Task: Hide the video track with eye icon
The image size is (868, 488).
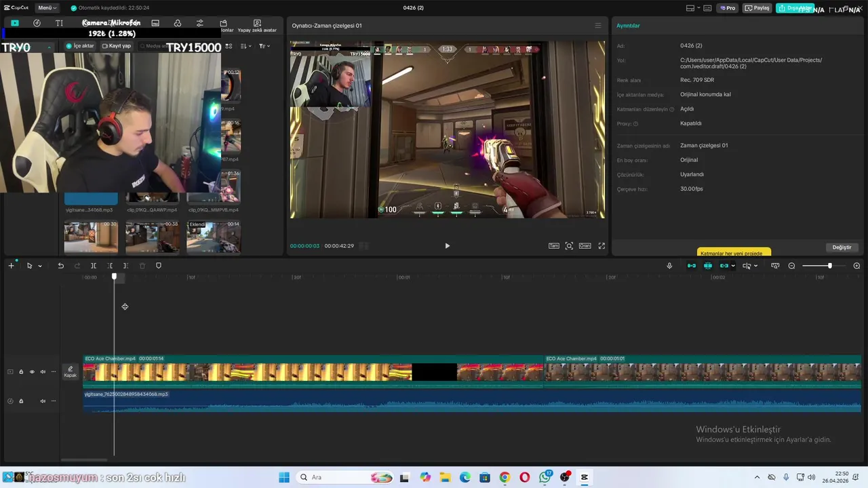Action: pyautogui.click(x=32, y=371)
